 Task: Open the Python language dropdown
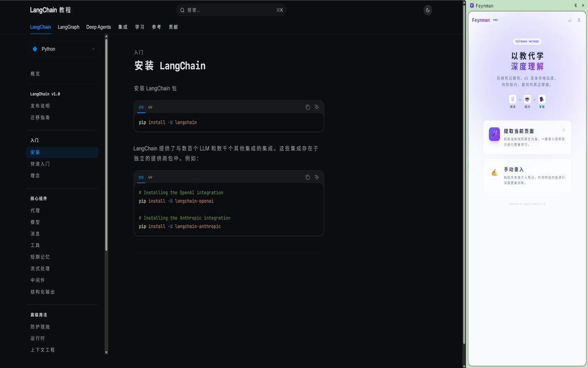63,49
